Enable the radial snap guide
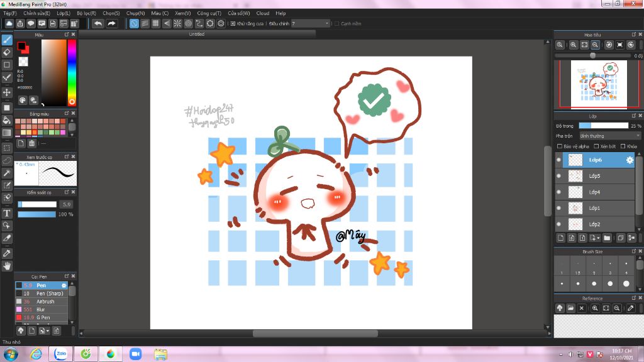This screenshot has width=644, height=362. (177, 23)
